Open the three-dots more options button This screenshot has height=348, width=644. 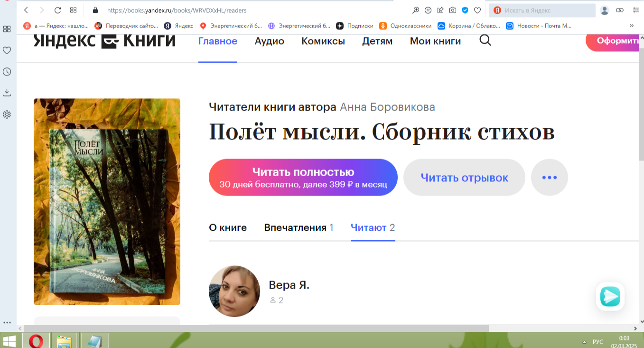click(550, 178)
